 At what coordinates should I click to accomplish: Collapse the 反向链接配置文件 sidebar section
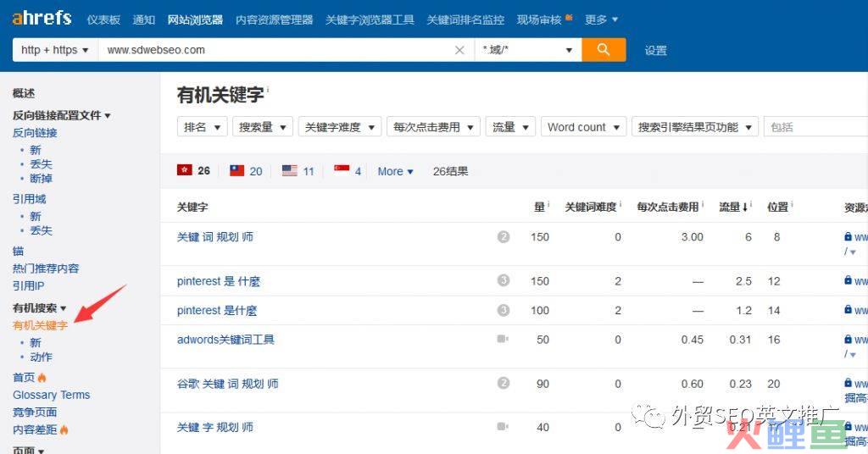tap(61, 115)
